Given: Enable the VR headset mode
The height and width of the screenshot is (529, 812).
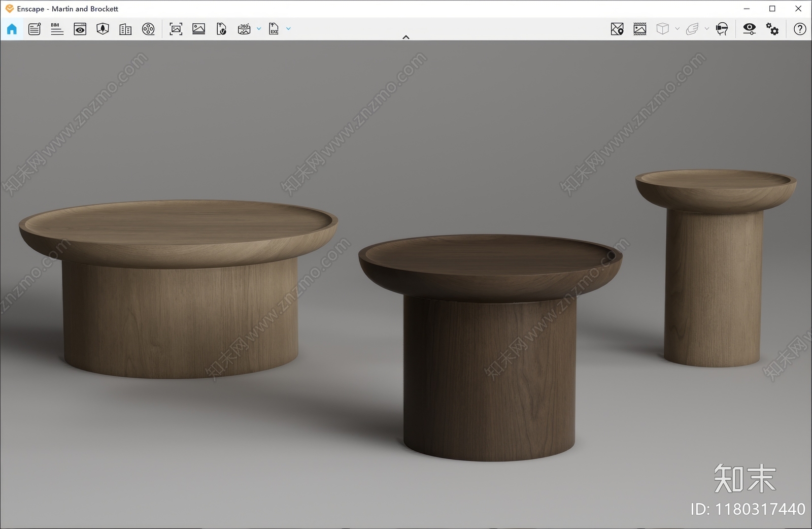Looking at the screenshot, I should 722,29.
